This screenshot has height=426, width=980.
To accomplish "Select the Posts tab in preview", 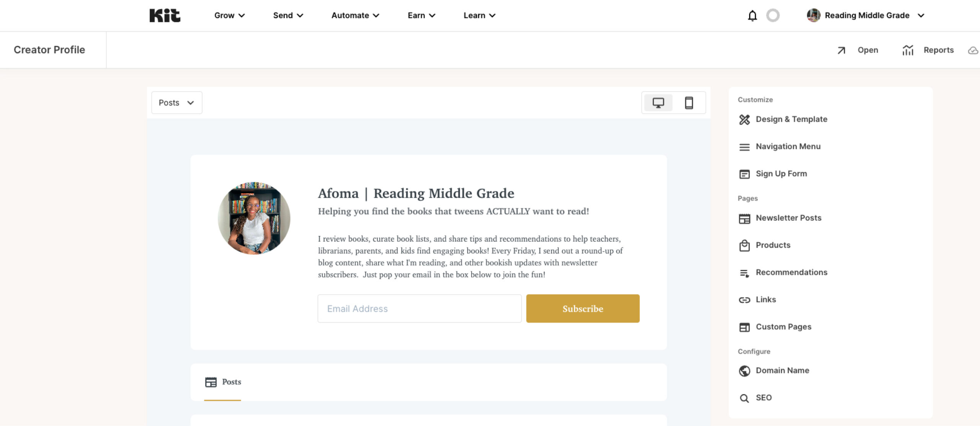I will (223, 382).
